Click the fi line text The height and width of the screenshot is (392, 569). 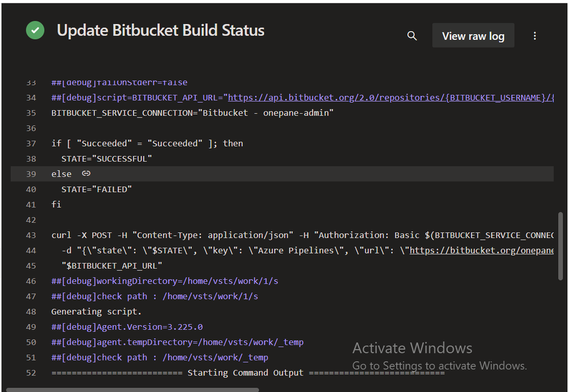(x=56, y=204)
